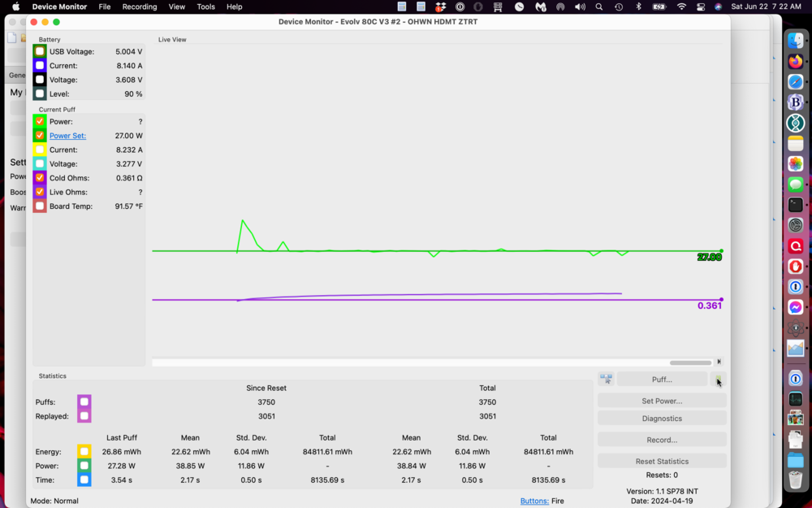
Task: Open Dropbox menu bar icon
Action: pos(440,7)
